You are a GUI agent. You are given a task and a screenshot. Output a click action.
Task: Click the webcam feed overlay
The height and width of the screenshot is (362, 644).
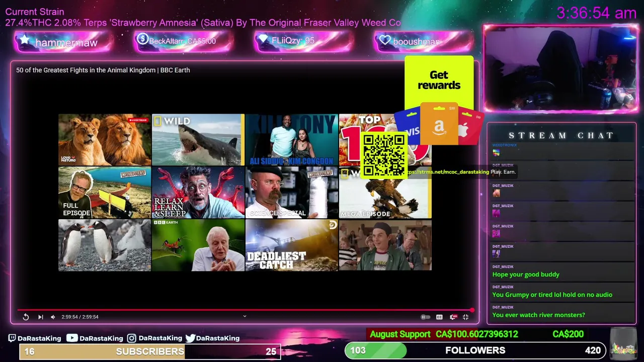[x=561, y=68]
